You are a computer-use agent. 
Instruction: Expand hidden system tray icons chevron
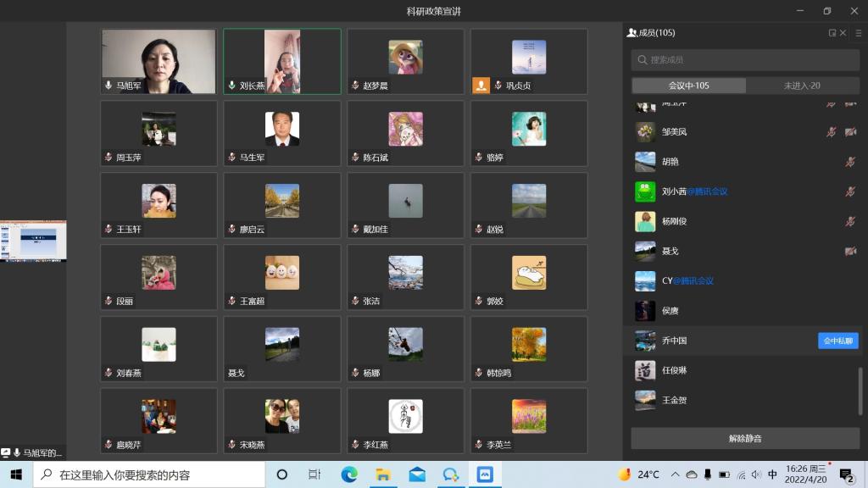(677, 474)
